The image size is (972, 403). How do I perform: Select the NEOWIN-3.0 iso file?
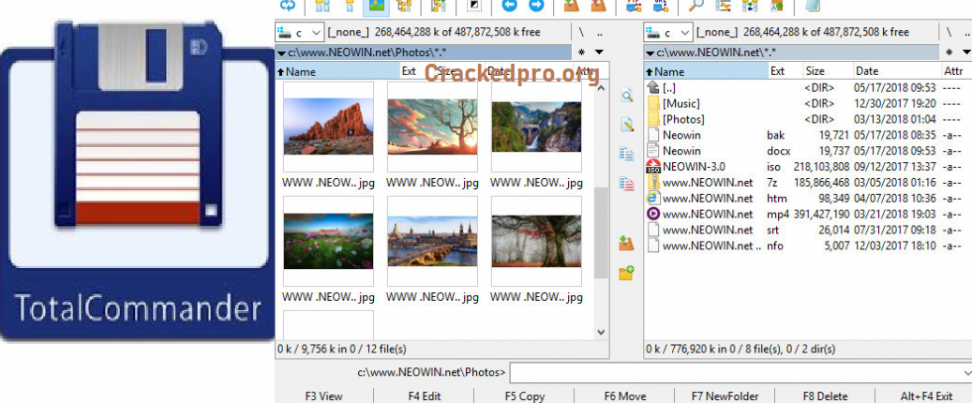(x=808, y=167)
